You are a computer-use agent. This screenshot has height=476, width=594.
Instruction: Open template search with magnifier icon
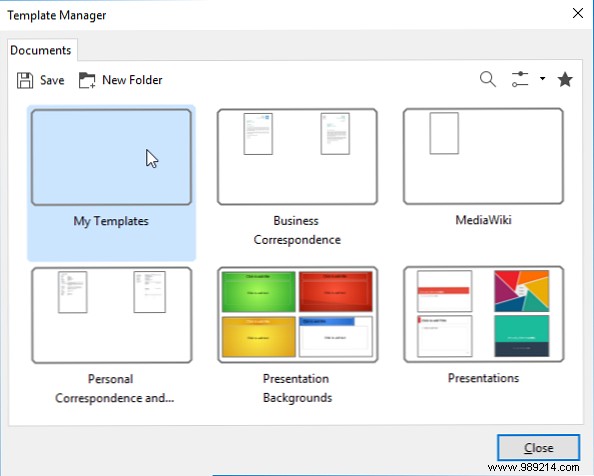(x=488, y=80)
